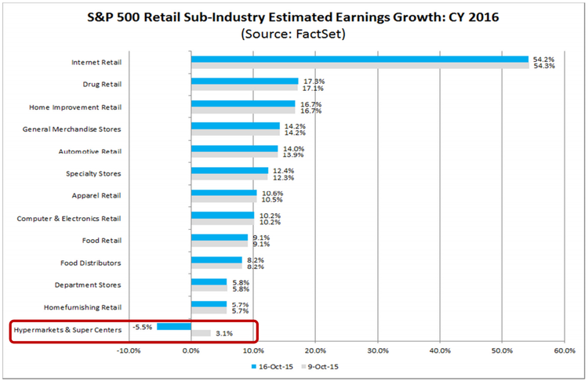Click the blue Specialty Stores 12.4% bar
The width and height of the screenshot is (588, 381).
click(229, 170)
